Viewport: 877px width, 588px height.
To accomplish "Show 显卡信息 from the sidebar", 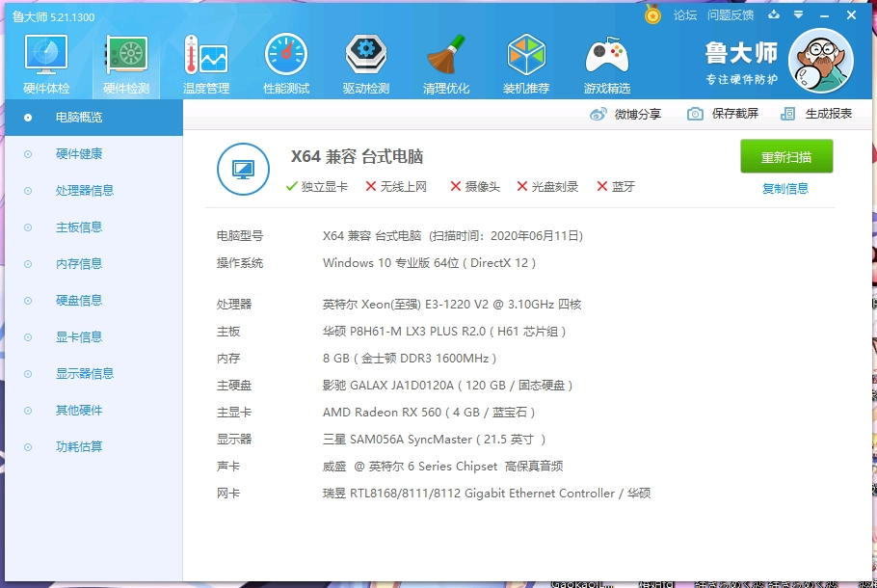I will click(94, 337).
